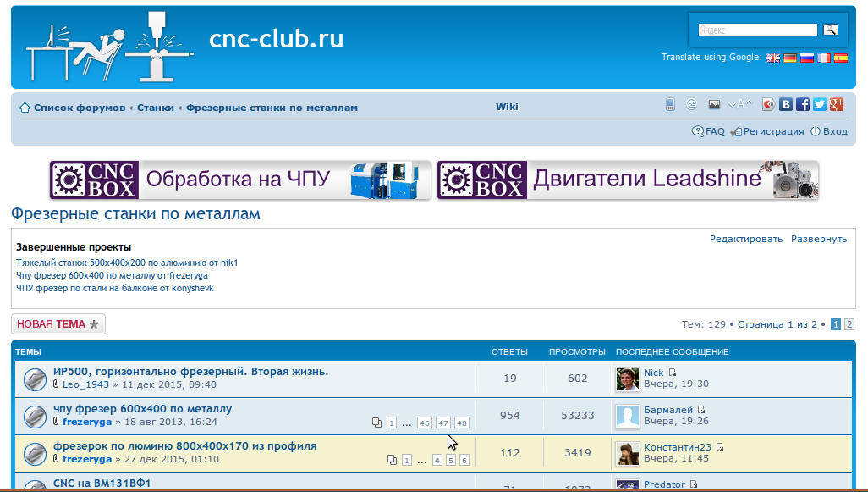Click the cnc-club.ru site logo
868x492 pixels.
click(110, 47)
